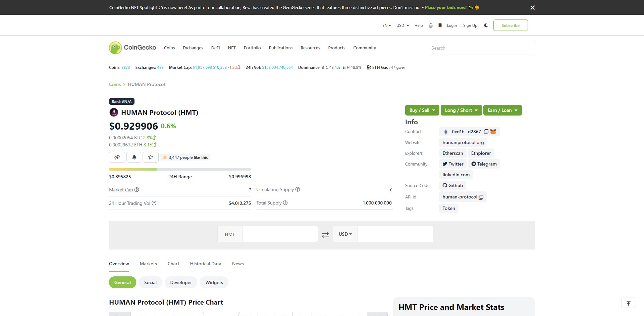Screen dimensions: 644x316
Task: Select the Developer pill filter
Action: tap(181, 282)
